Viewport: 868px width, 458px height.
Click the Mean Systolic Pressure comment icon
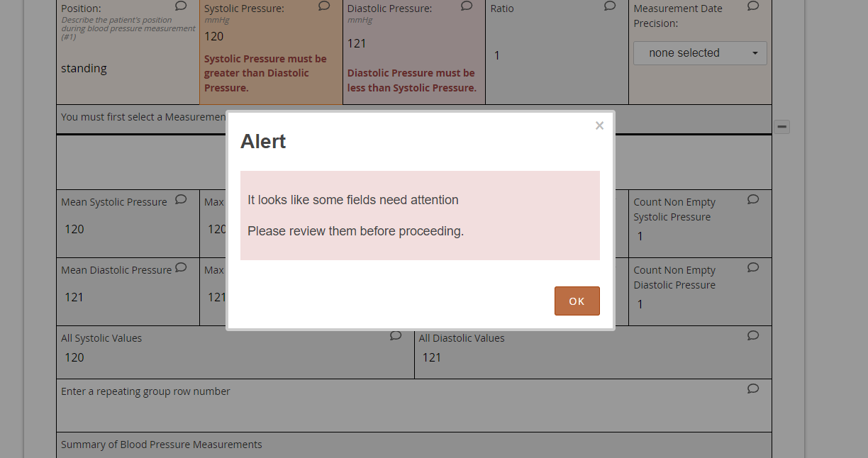(x=181, y=199)
